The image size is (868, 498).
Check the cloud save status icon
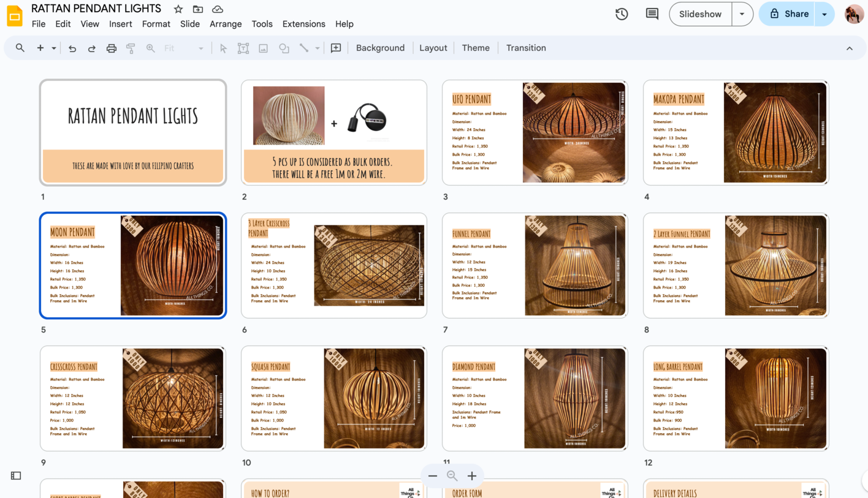[x=218, y=9]
